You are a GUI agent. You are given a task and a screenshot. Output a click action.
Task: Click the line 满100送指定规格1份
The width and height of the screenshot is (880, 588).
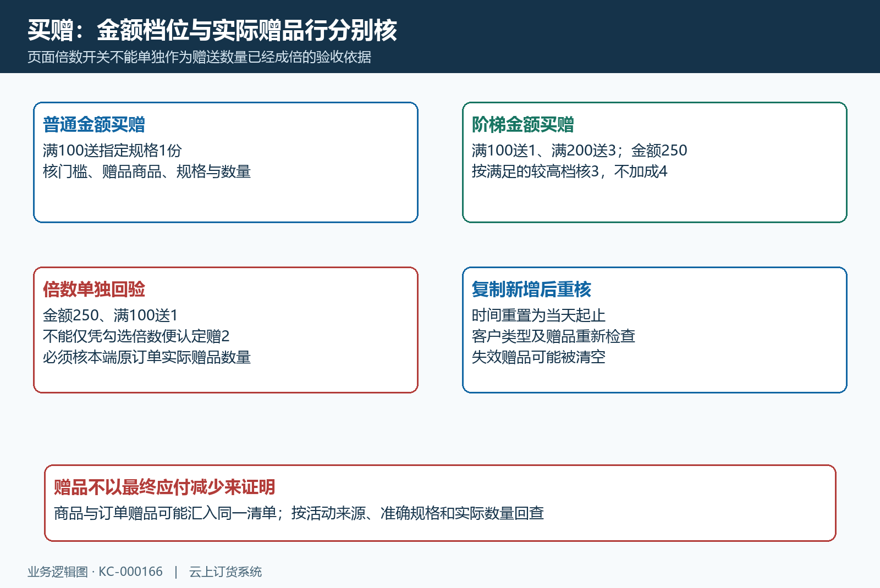point(112,150)
